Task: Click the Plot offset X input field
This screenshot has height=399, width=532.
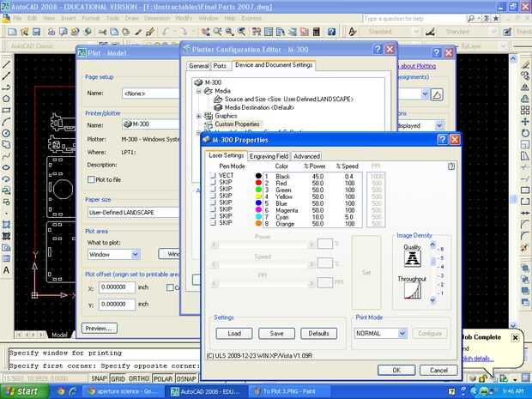Action: [x=117, y=287]
